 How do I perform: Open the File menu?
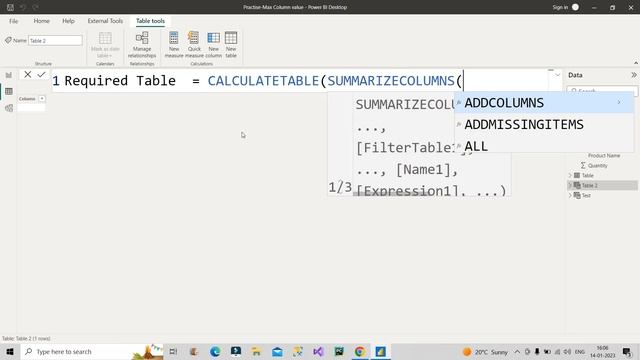point(13,21)
